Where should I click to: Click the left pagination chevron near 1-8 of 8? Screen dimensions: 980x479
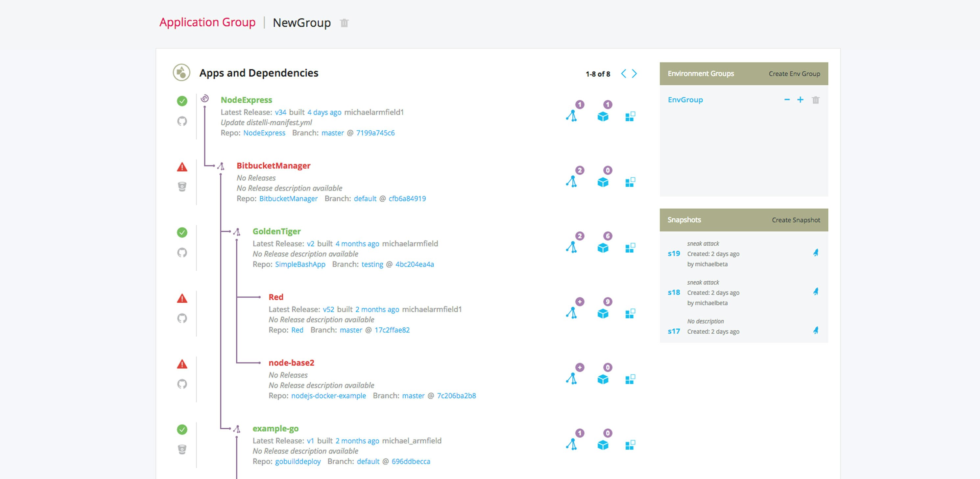click(x=623, y=74)
